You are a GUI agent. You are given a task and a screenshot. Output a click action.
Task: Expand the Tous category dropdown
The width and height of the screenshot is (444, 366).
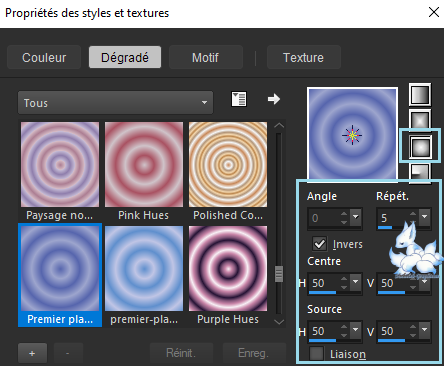point(115,103)
